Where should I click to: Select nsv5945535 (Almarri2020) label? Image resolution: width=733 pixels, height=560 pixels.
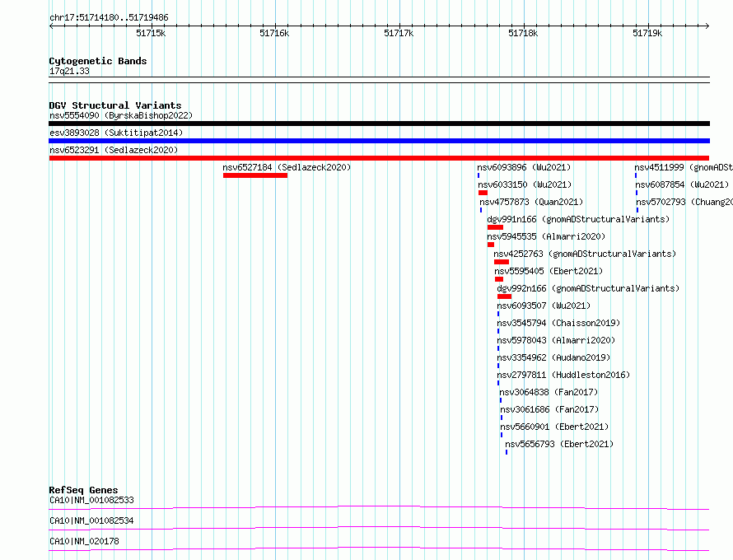(546, 236)
